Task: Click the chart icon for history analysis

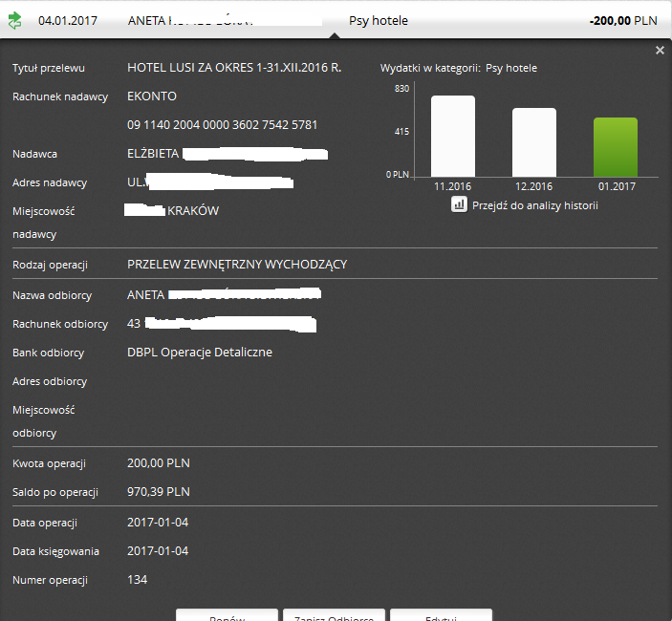Action: coord(459,204)
